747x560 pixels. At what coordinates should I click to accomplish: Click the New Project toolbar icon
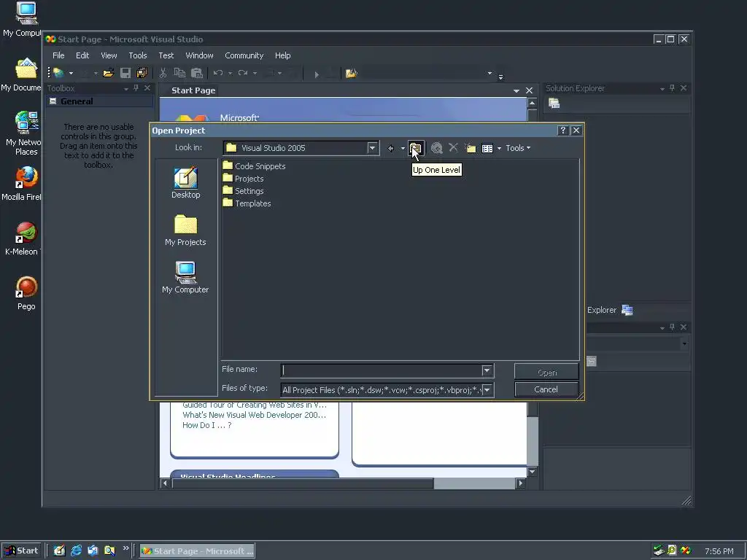point(59,73)
